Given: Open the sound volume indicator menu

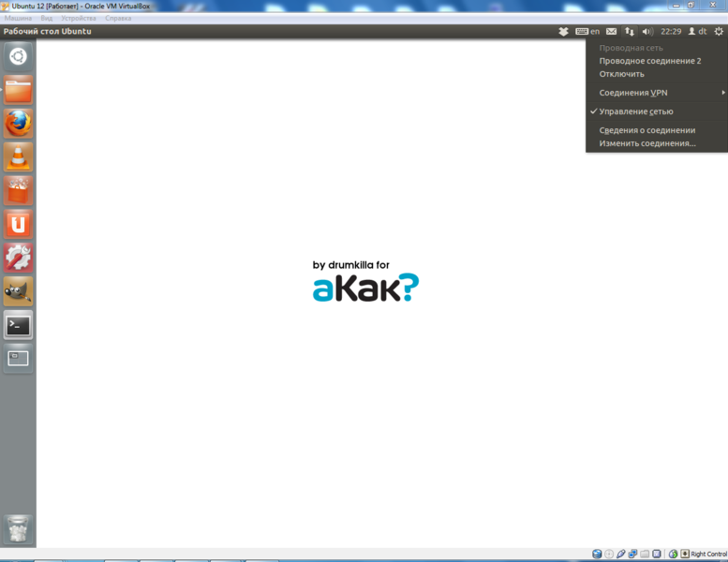Looking at the screenshot, I should click(647, 32).
